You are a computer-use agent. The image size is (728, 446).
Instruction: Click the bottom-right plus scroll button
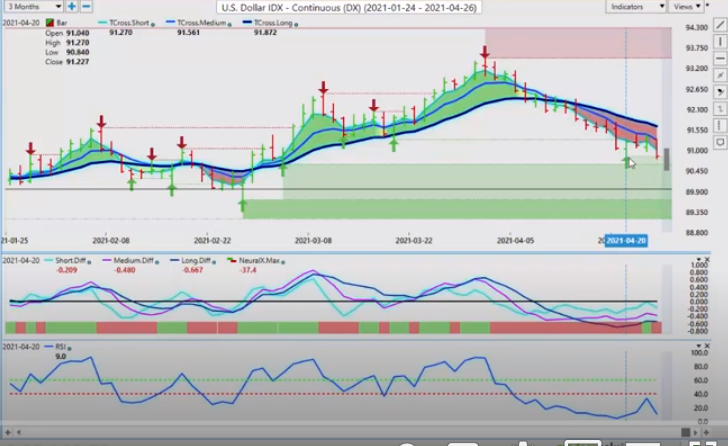(706, 432)
